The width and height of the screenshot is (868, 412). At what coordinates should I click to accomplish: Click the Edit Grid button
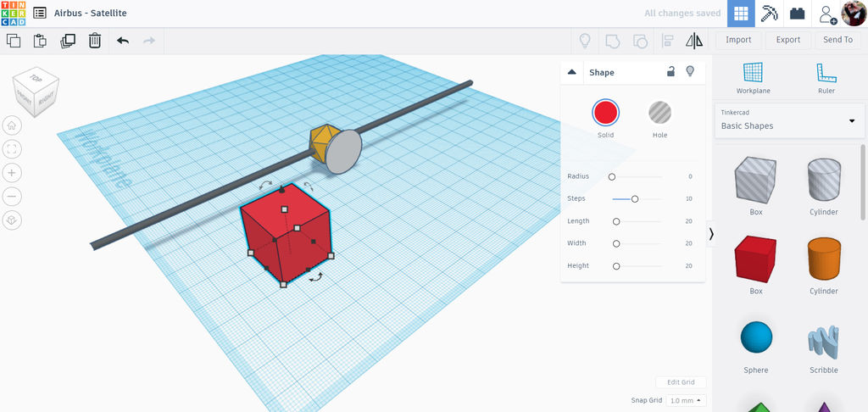coord(681,382)
